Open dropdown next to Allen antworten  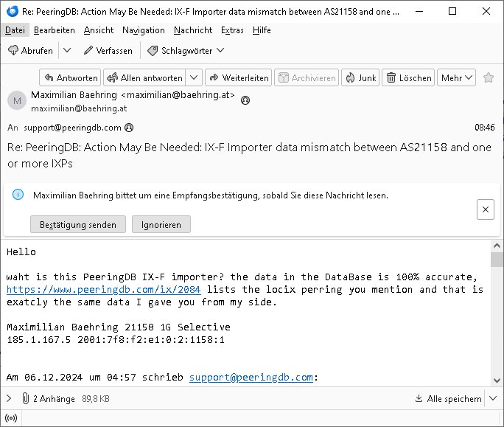click(x=194, y=78)
